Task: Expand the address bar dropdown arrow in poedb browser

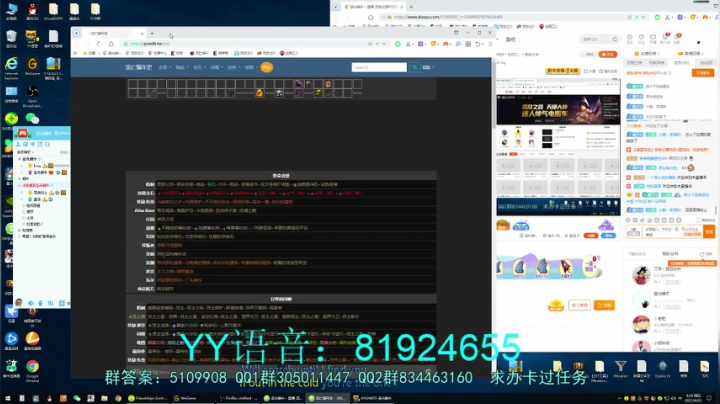Action: [384, 44]
